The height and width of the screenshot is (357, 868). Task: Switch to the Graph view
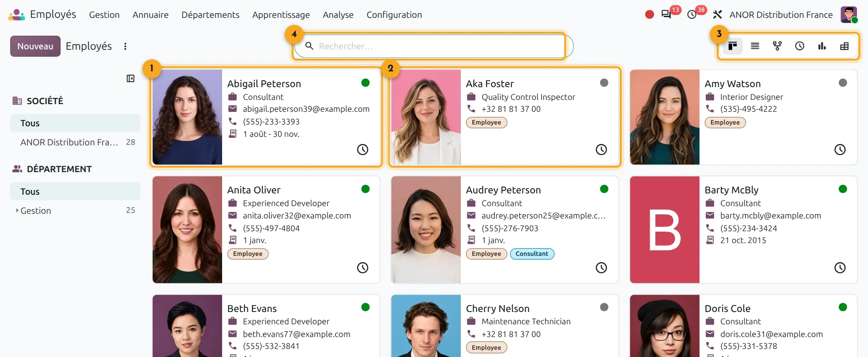pos(822,46)
